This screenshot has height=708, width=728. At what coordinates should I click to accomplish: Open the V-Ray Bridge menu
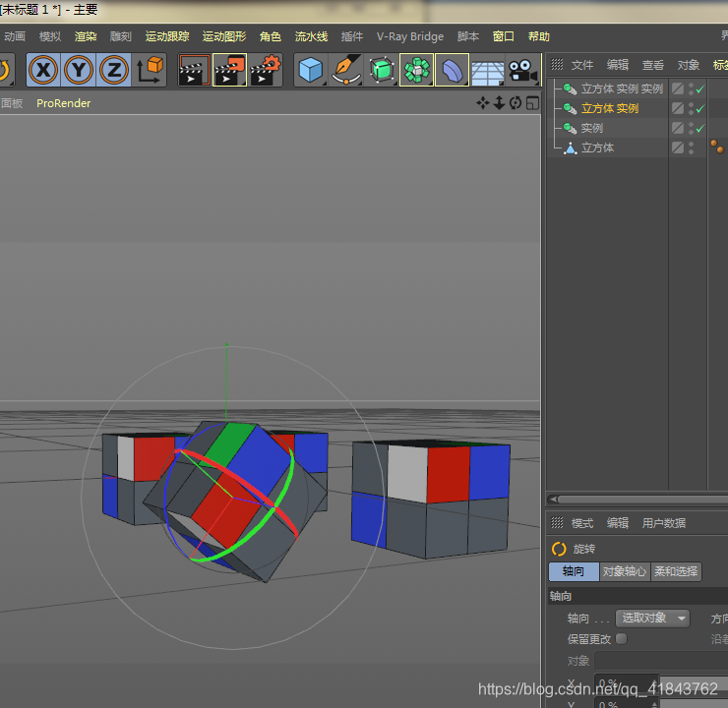(x=410, y=36)
